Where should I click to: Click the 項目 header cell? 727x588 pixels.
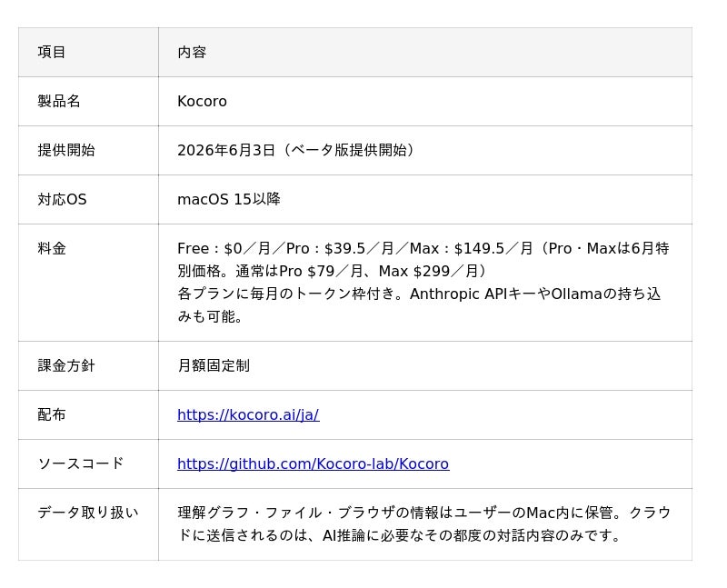click(88, 52)
